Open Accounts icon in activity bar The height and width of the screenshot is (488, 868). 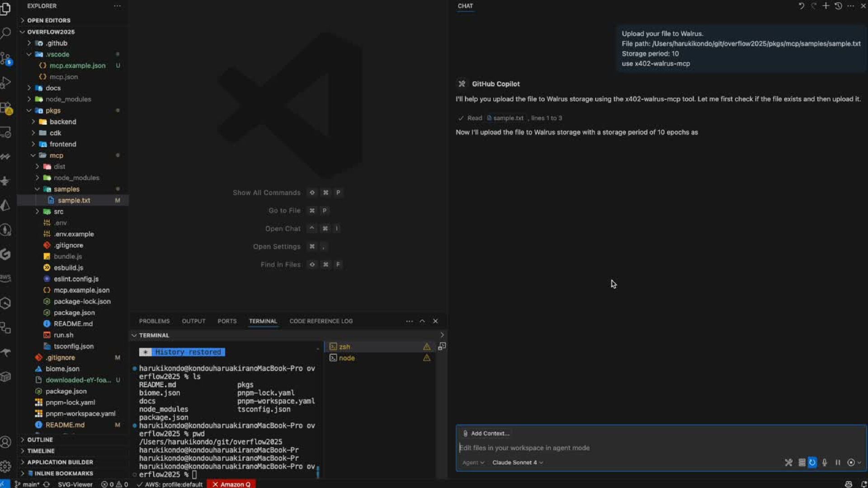[5, 442]
